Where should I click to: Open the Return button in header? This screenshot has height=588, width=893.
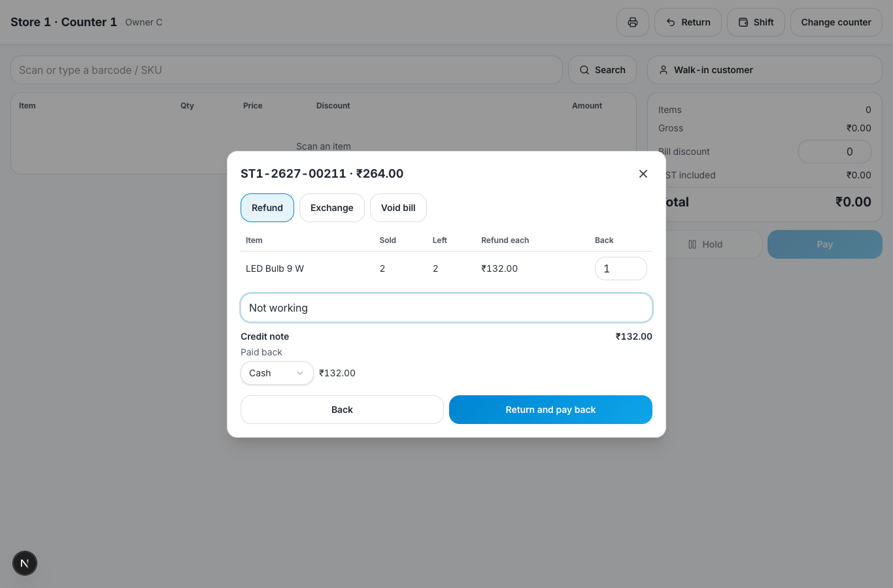pos(688,22)
